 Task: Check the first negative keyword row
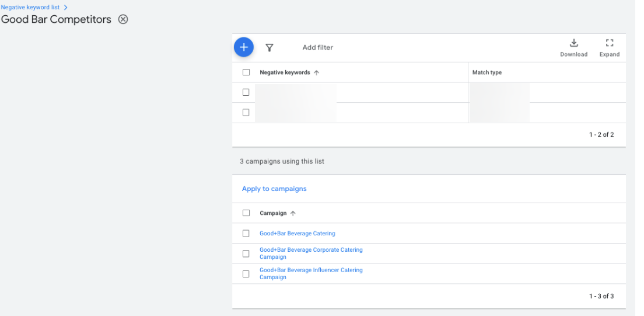click(246, 92)
